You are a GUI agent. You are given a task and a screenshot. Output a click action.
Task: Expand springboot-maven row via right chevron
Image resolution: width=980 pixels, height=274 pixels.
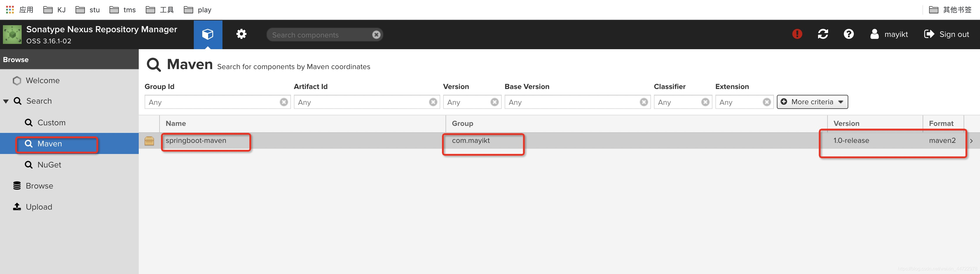tap(971, 141)
